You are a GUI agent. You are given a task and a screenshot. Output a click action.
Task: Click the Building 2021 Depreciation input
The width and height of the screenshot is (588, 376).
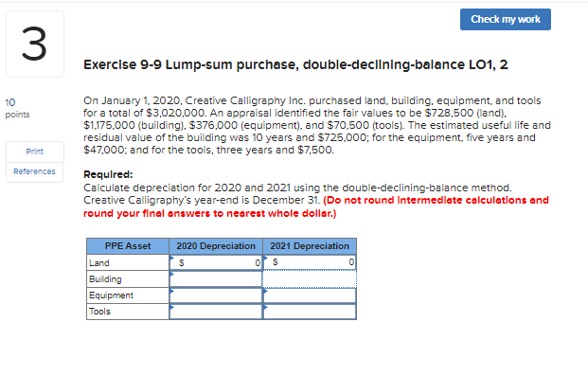point(310,279)
